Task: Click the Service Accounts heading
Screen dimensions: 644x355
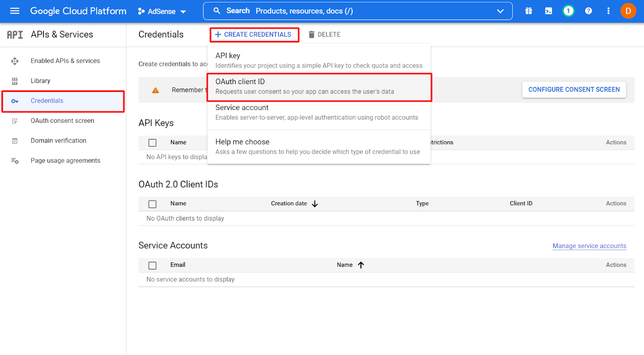Action: pyautogui.click(x=173, y=246)
